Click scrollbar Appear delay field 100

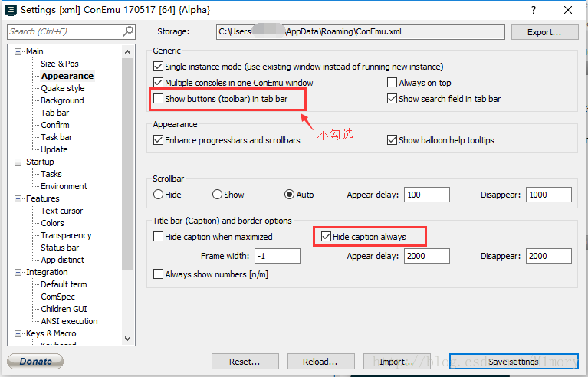click(x=427, y=195)
